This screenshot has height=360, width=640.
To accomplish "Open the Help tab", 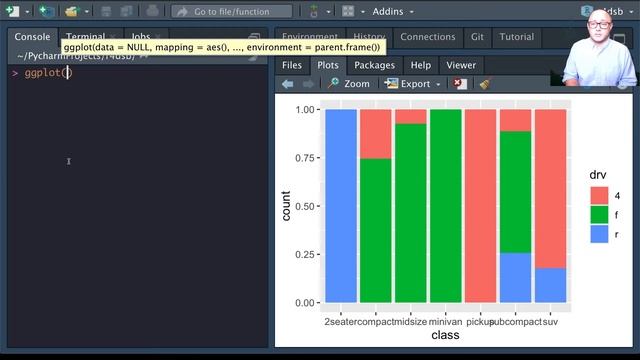I will [x=420, y=65].
